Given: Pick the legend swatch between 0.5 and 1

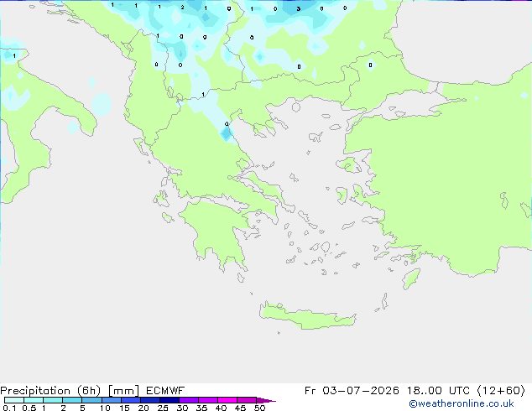Looking at the screenshot, I should (x=34, y=400).
